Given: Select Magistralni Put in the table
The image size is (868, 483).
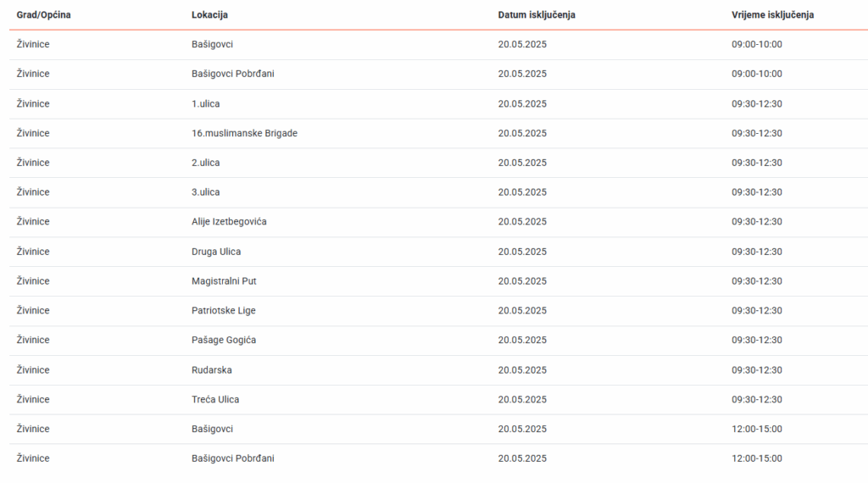Looking at the screenshot, I should pos(224,281).
